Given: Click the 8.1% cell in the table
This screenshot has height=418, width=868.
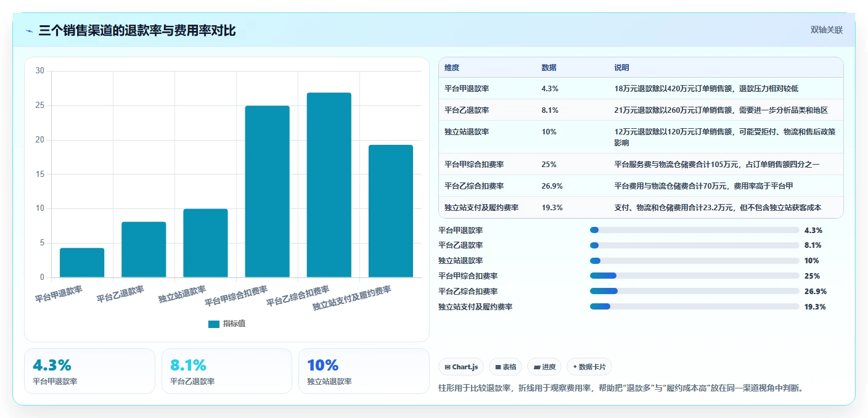Looking at the screenshot, I should coord(550,110).
